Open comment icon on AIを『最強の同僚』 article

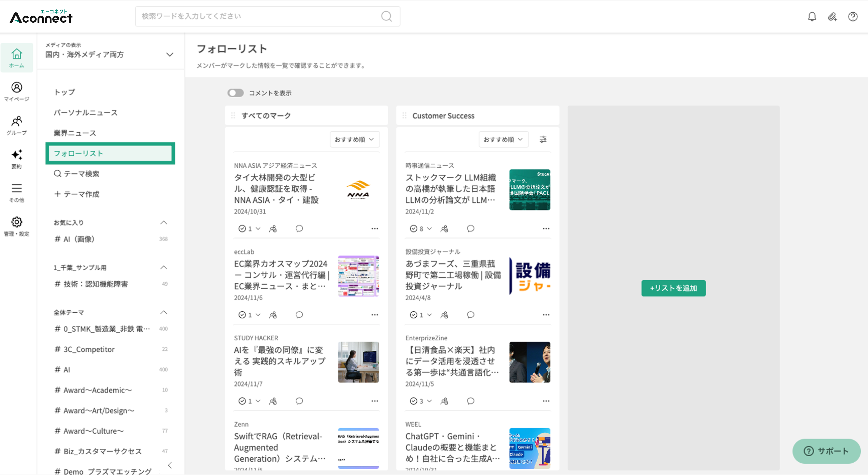tap(299, 401)
